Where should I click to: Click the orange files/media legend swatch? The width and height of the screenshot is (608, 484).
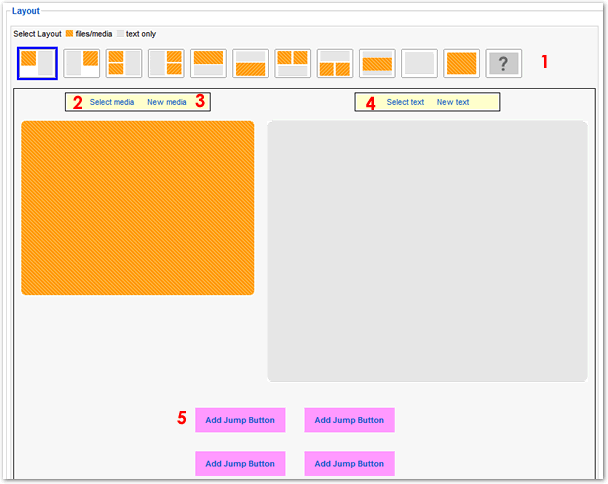69,34
